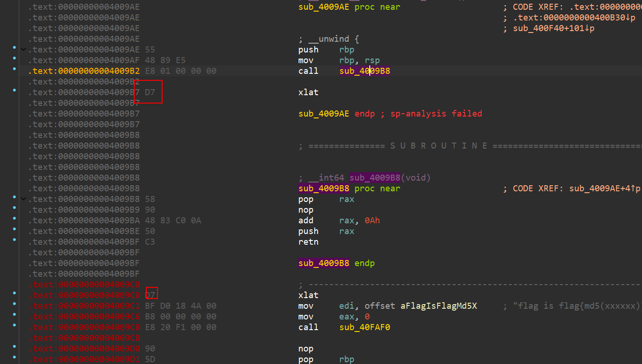Image resolution: width=642 pixels, height=364 pixels.
Task: Toggle breakpoint dot on add rax, 0Ah line
Action: tap(14, 218)
